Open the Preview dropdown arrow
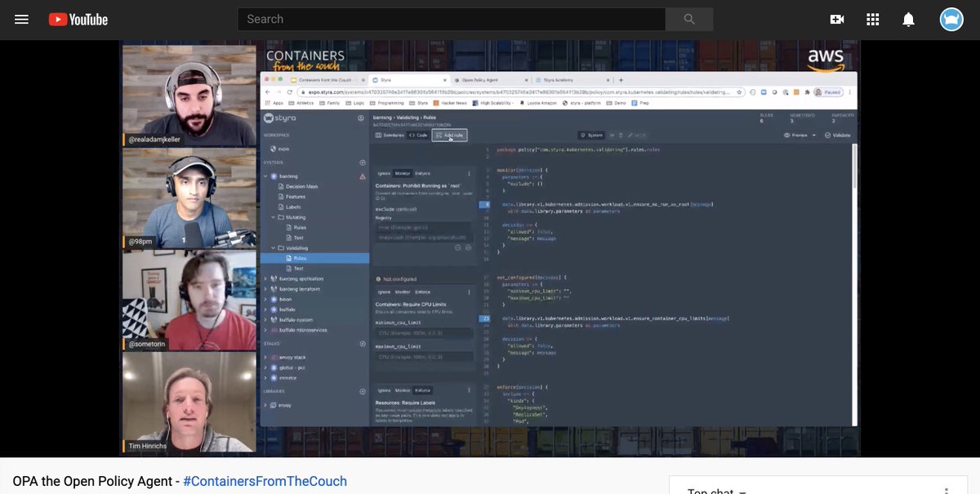 point(814,135)
